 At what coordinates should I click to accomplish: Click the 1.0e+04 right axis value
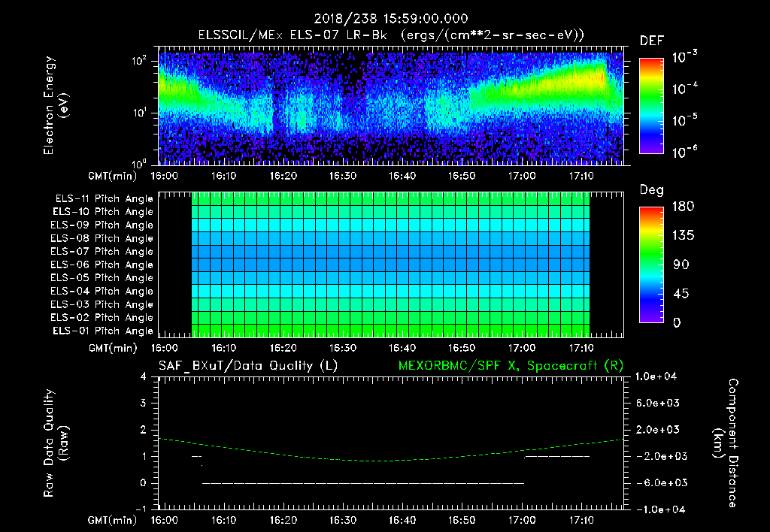pyautogui.click(x=656, y=377)
